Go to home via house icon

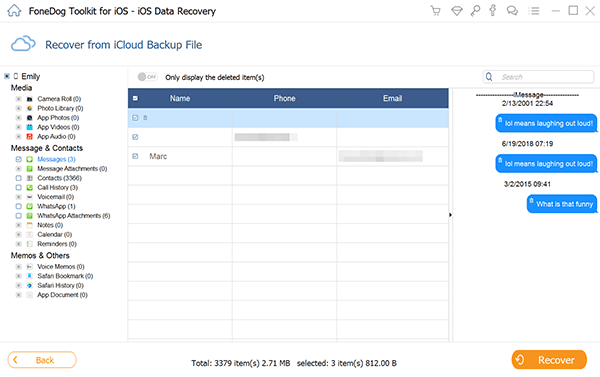[x=14, y=10]
